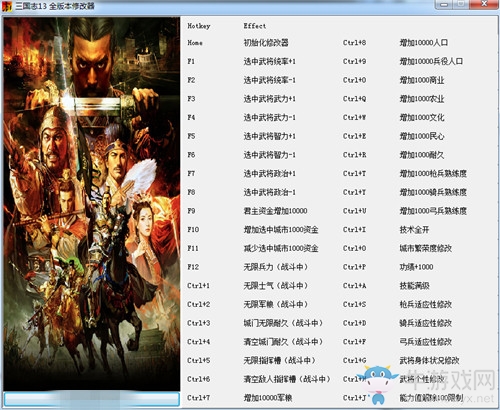The height and width of the screenshot is (410, 500).
Task: Select the 增加1000枪兵熟练度 entry
Action: [433, 173]
